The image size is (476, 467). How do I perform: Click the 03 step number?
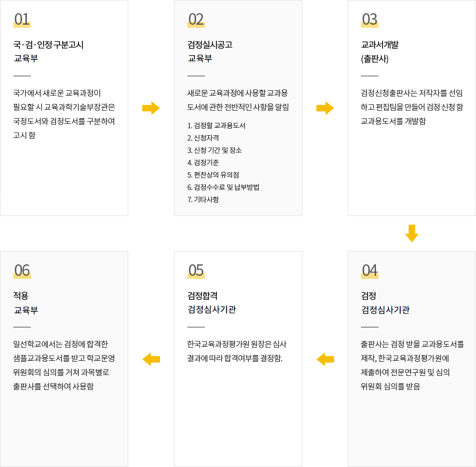coord(369,19)
